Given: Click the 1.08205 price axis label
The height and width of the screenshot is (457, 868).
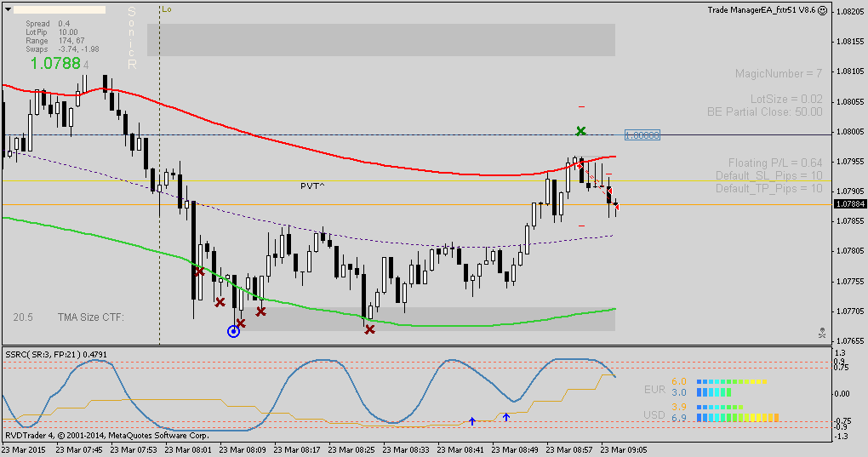Looking at the screenshot, I should click(x=851, y=11).
